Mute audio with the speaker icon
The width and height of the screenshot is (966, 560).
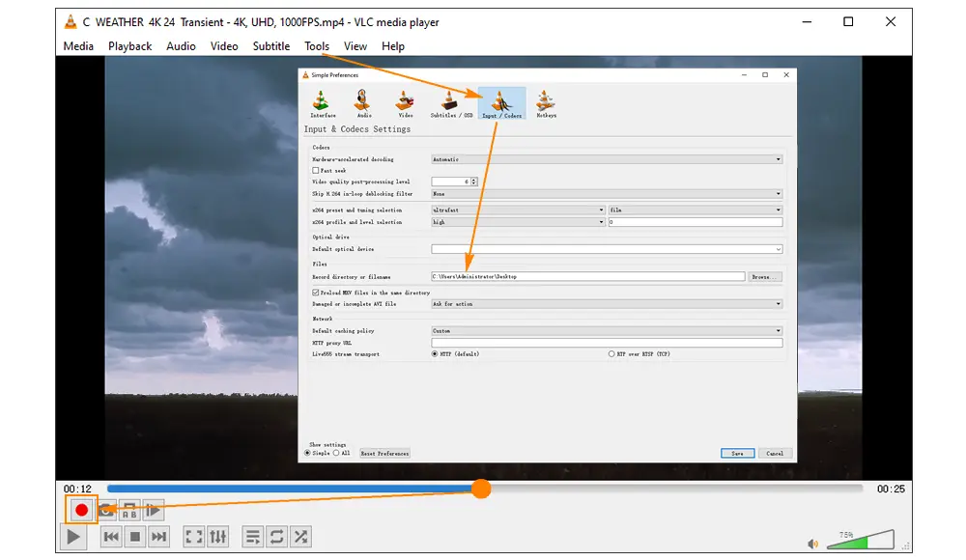tap(813, 544)
